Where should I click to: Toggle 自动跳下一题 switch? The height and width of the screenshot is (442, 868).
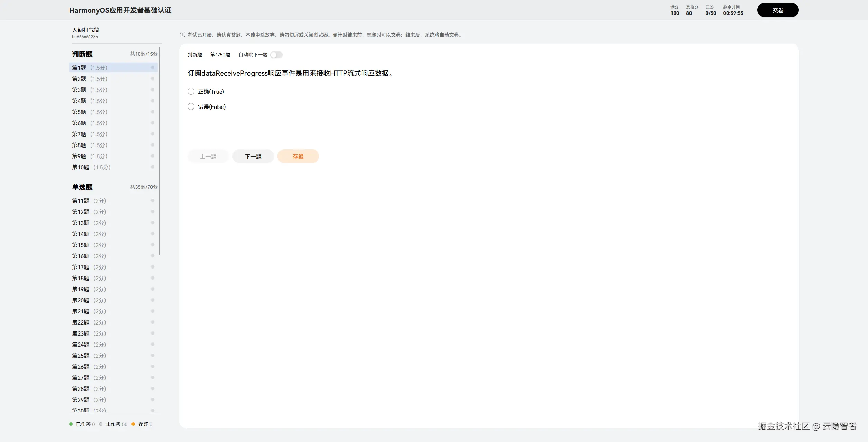point(276,55)
